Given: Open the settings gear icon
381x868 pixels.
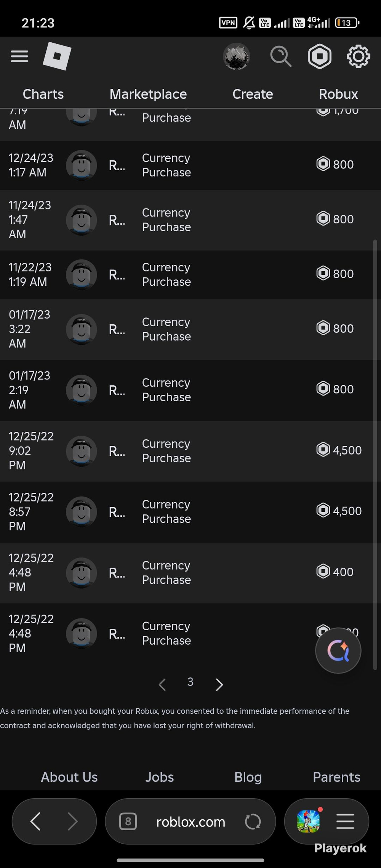Looking at the screenshot, I should click(x=358, y=56).
